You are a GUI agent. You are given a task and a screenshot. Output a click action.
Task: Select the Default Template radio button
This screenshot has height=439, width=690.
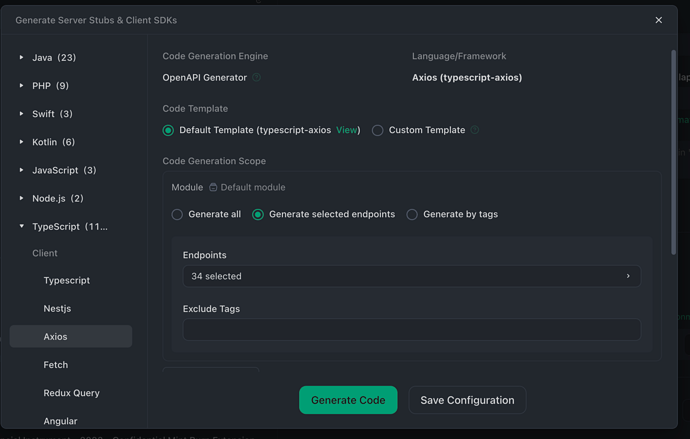pos(168,131)
